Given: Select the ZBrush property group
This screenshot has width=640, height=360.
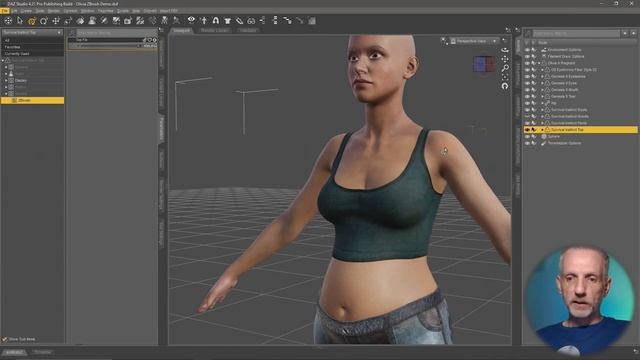Looking at the screenshot, I should click(32, 100).
